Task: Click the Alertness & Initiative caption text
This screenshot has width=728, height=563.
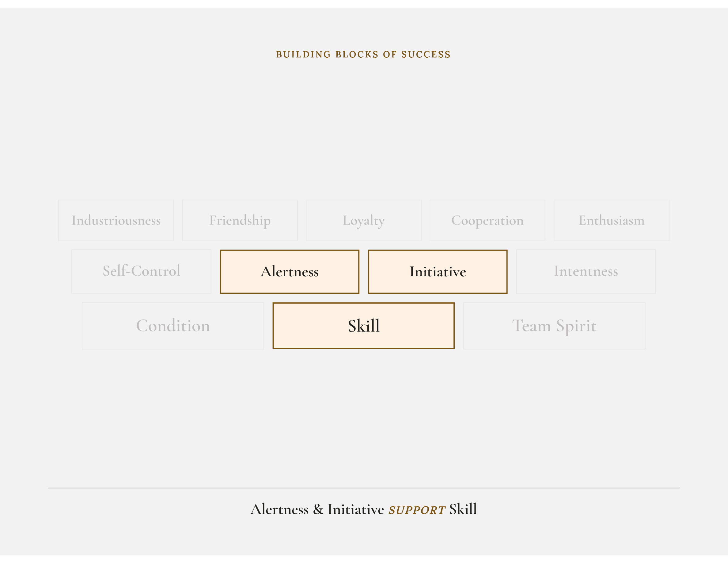Action: coord(317,510)
